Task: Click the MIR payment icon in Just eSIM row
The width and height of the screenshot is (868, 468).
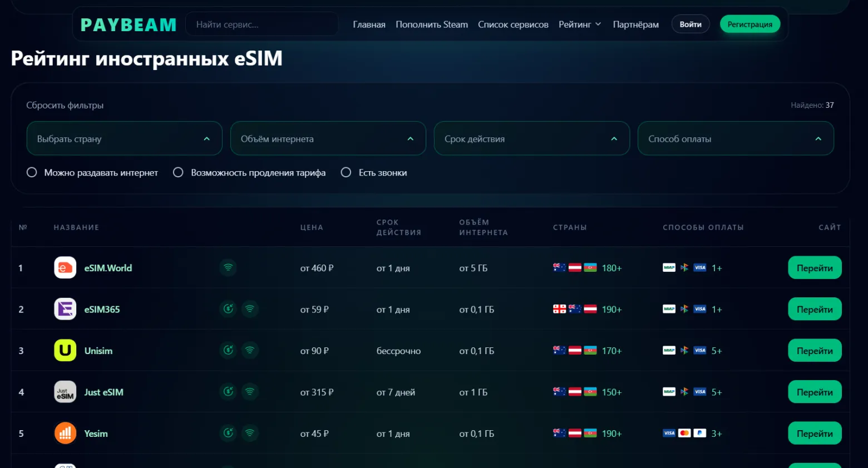Action: tap(669, 392)
